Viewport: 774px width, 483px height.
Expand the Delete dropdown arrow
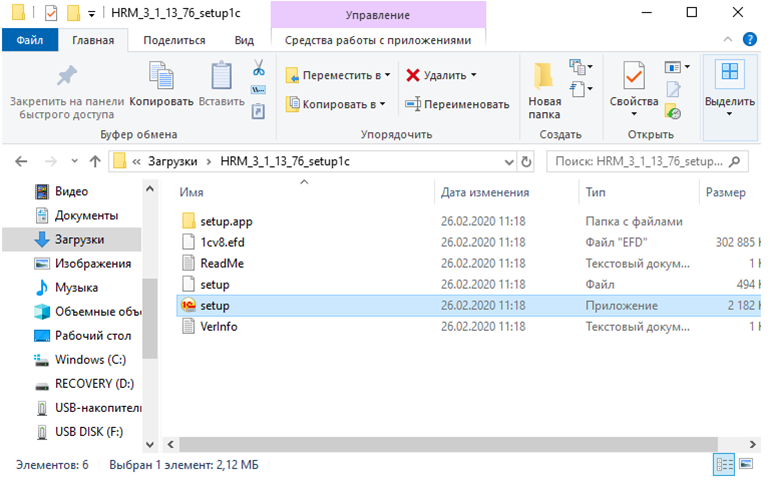point(473,76)
